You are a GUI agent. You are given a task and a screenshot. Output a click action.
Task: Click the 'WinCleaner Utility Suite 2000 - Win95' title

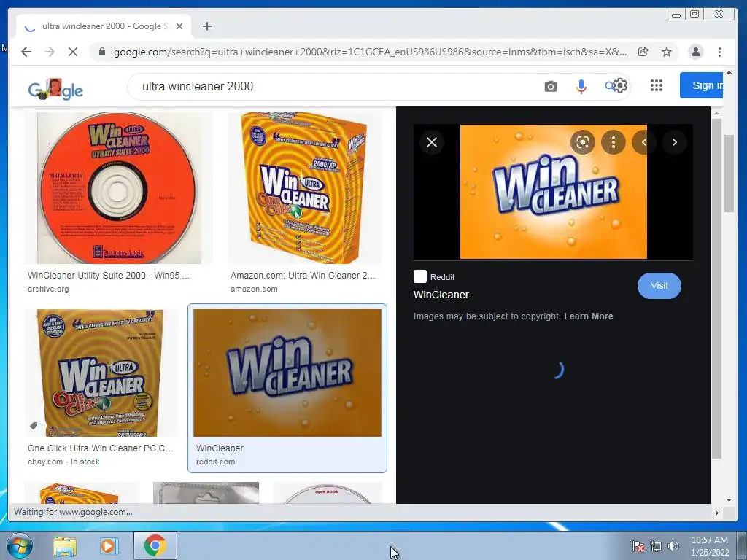(x=109, y=275)
